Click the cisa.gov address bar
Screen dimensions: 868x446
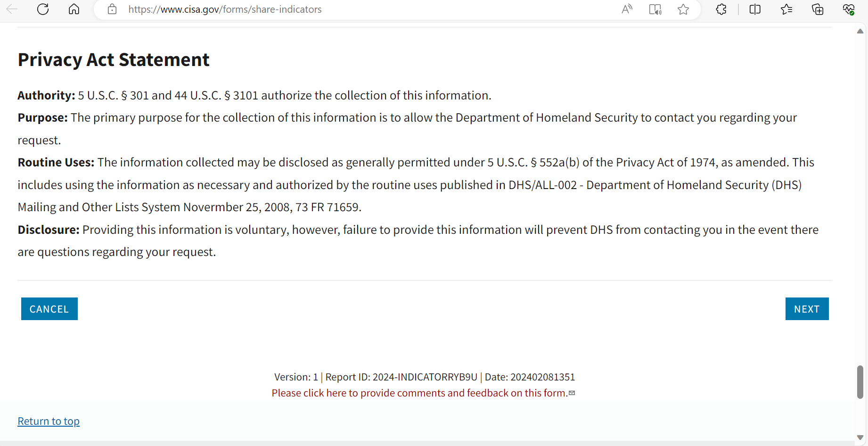[330, 9]
